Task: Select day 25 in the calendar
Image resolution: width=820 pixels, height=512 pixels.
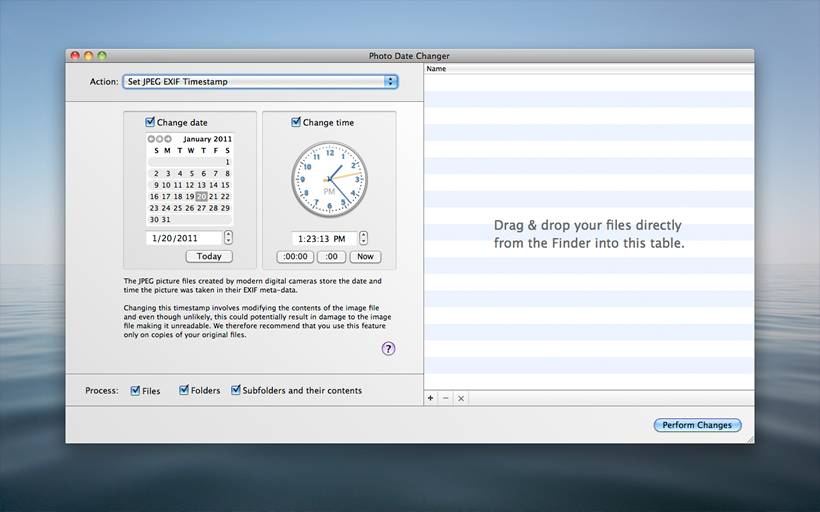Action: (178, 208)
